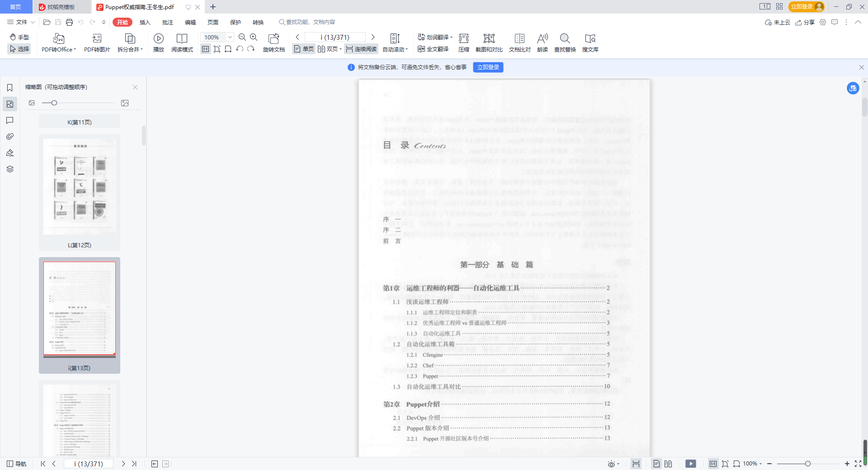
Task: Click the 旋转文档 rotate document tool
Action: pos(274,43)
